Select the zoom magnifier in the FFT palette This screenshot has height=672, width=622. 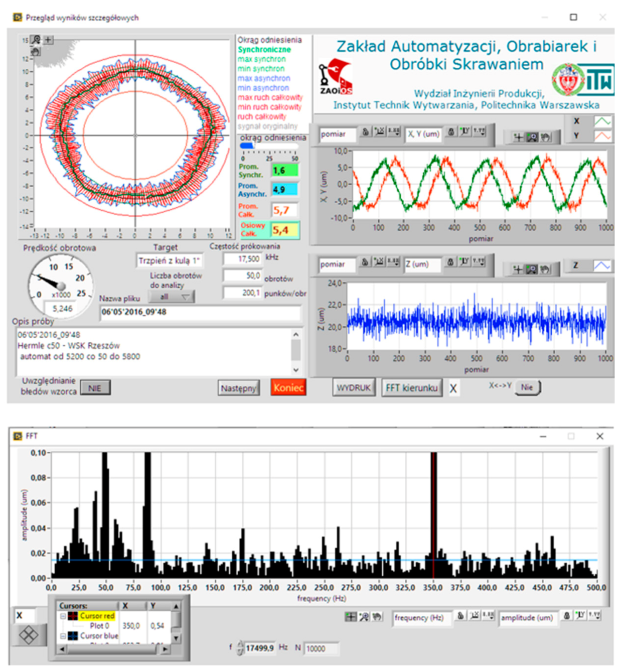pos(364,616)
